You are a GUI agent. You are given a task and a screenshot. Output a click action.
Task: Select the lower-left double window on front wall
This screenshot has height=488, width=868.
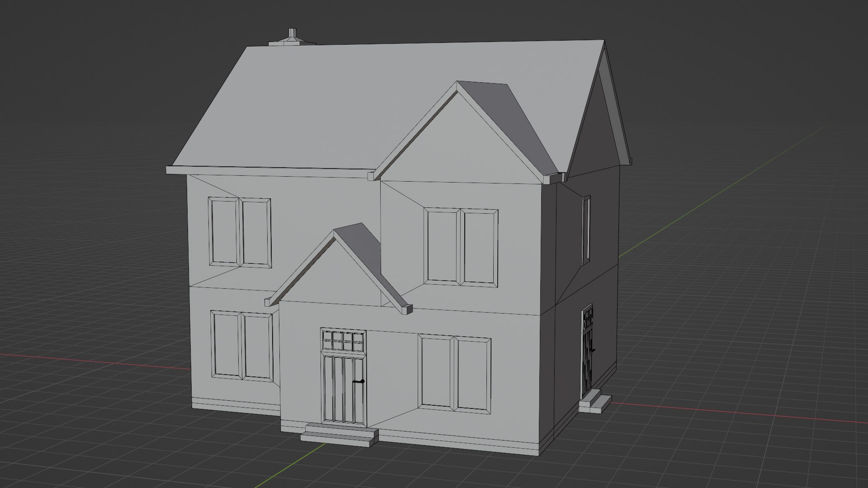click(242, 346)
